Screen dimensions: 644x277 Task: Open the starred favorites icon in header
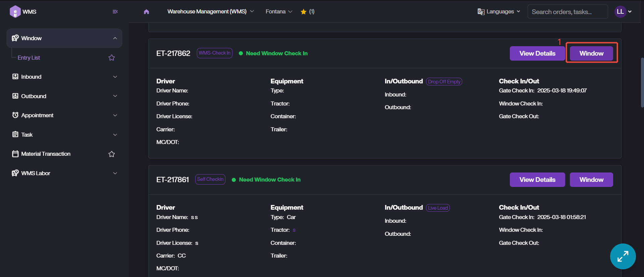[304, 12]
